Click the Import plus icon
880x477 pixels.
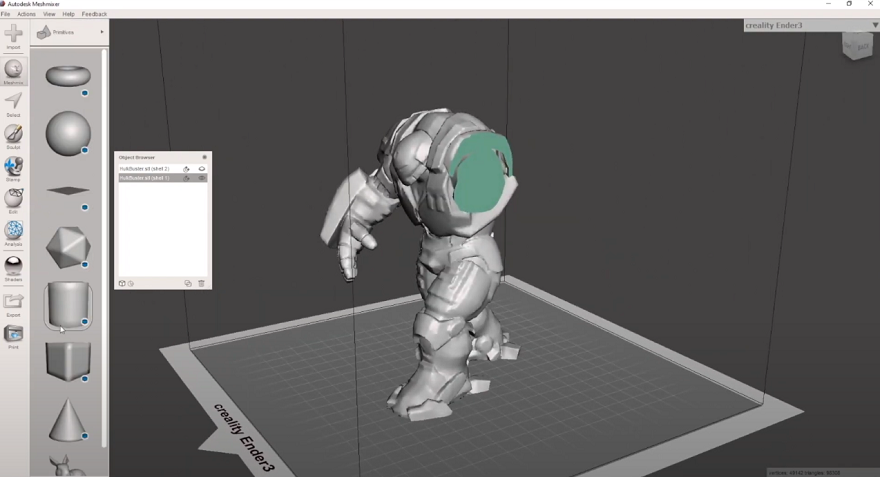click(13, 34)
